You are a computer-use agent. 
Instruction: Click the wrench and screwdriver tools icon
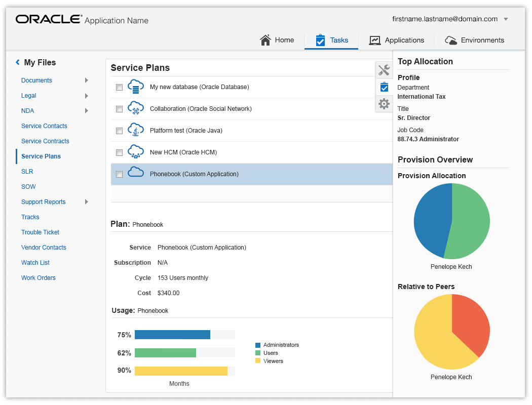coord(384,70)
